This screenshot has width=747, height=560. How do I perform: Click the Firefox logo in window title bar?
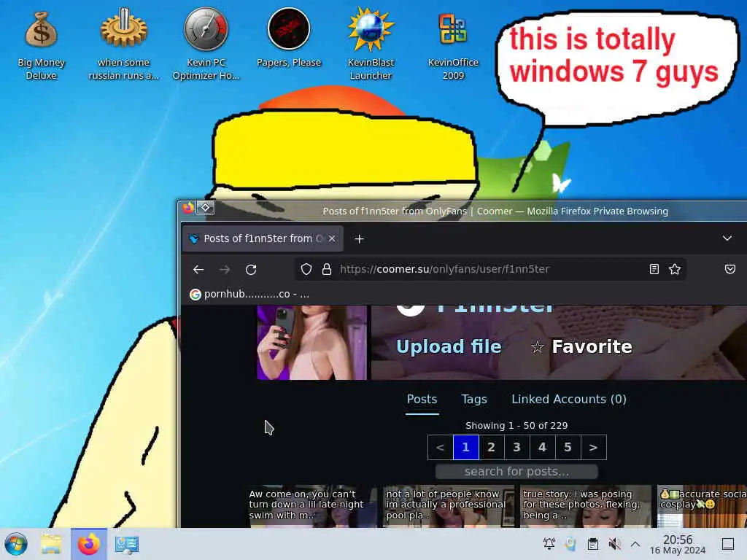click(x=188, y=208)
